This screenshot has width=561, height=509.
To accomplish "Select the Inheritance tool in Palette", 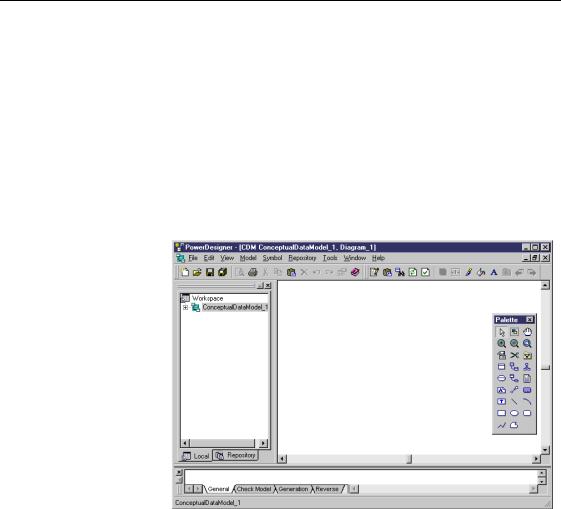I will [527, 367].
